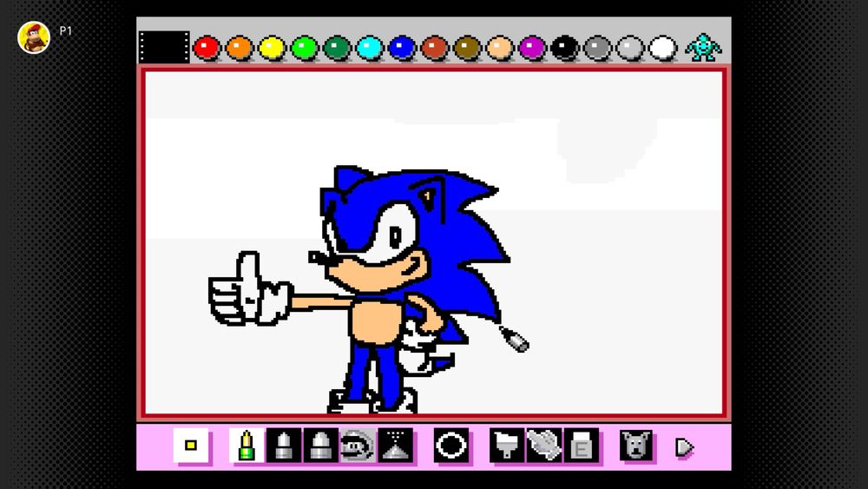This screenshot has height=489, width=868.
Task: Select the circle shape tool
Action: point(451,446)
